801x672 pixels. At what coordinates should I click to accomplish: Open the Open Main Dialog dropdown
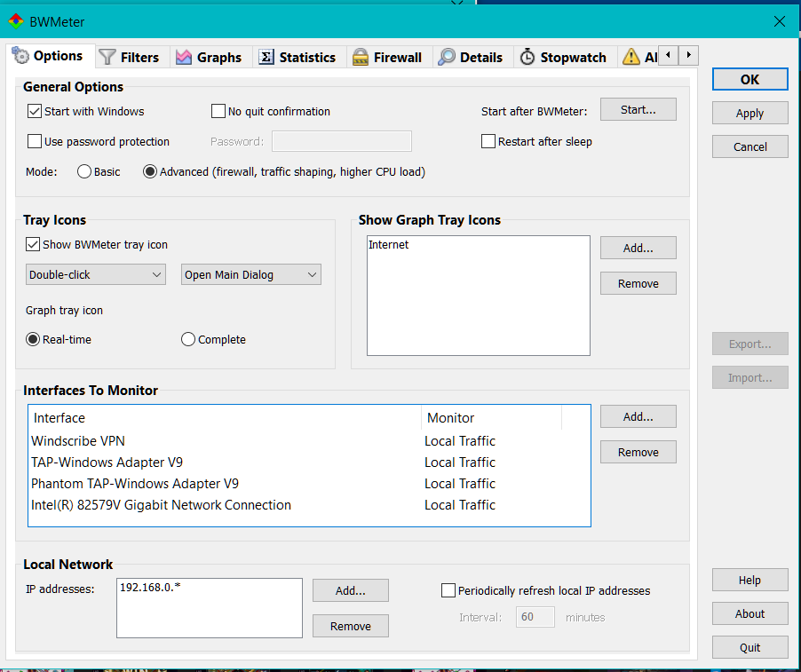(x=250, y=274)
